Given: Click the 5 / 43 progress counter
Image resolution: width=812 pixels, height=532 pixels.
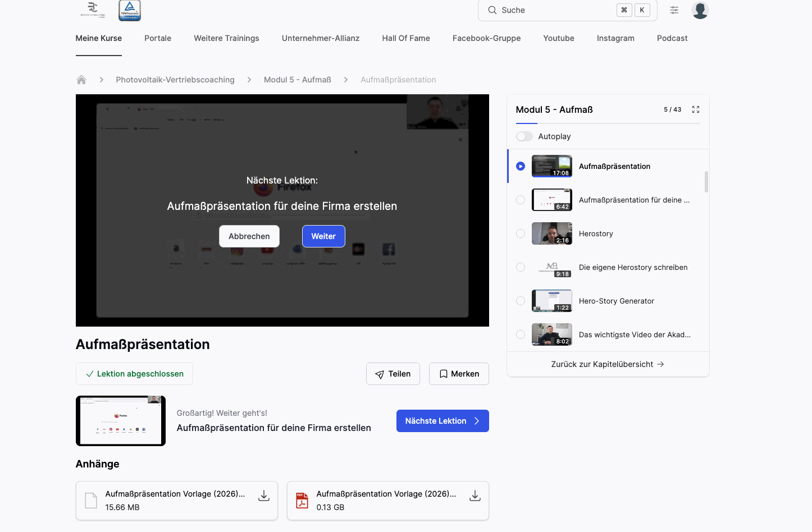Looking at the screenshot, I should click(672, 109).
